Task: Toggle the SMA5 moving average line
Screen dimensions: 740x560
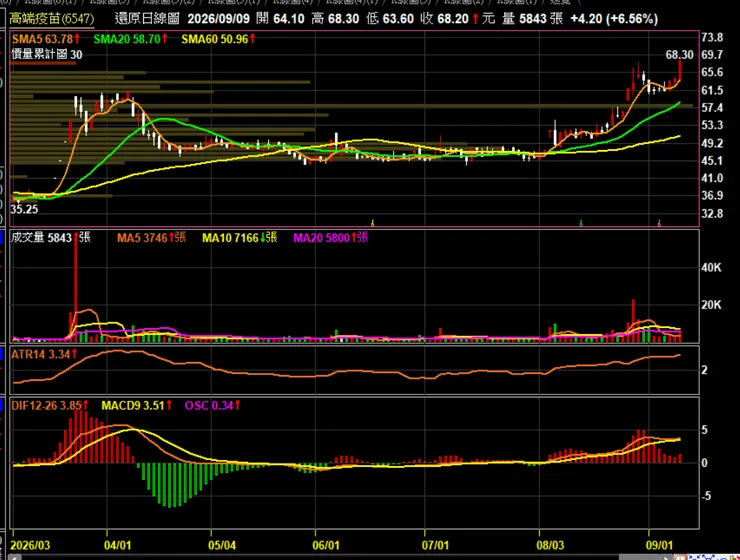Action: pyautogui.click(x=46, y=39)
